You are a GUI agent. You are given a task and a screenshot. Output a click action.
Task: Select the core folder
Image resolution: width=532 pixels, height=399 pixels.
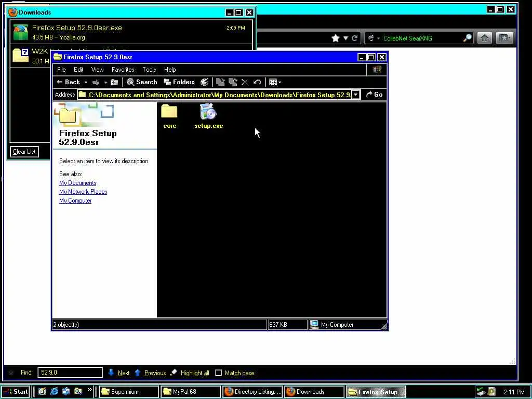(169, 116)
